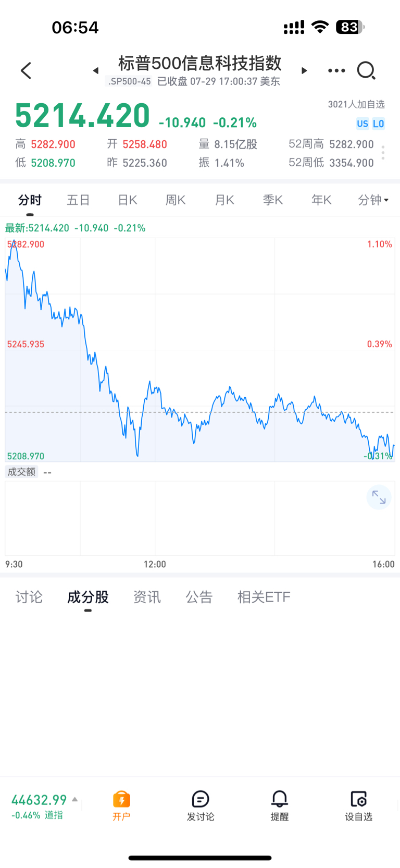
Task: Switch to the 日K chart tab
Action: coord(127,200)
